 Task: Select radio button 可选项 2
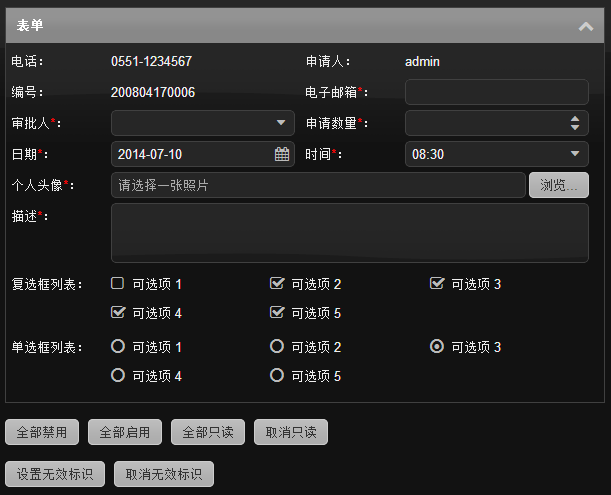pyautogui.click(x=277, y=346)
